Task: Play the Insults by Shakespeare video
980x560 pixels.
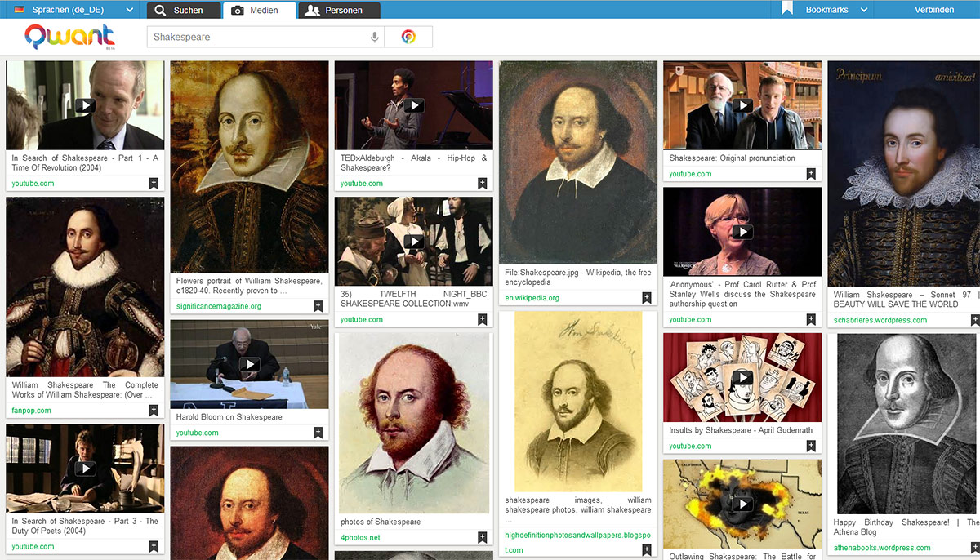Action: [x=742, y=377]
